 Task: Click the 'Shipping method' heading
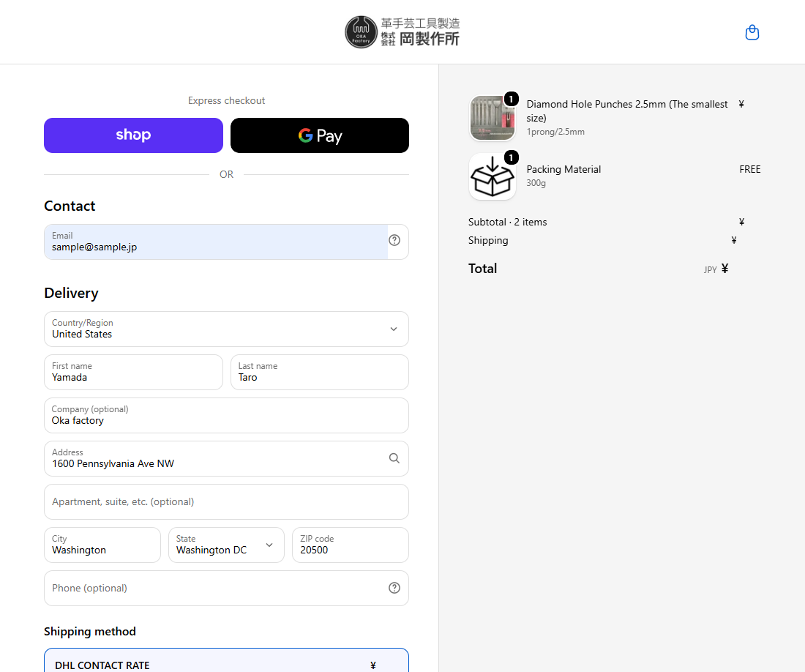click(x=90, y=632)
